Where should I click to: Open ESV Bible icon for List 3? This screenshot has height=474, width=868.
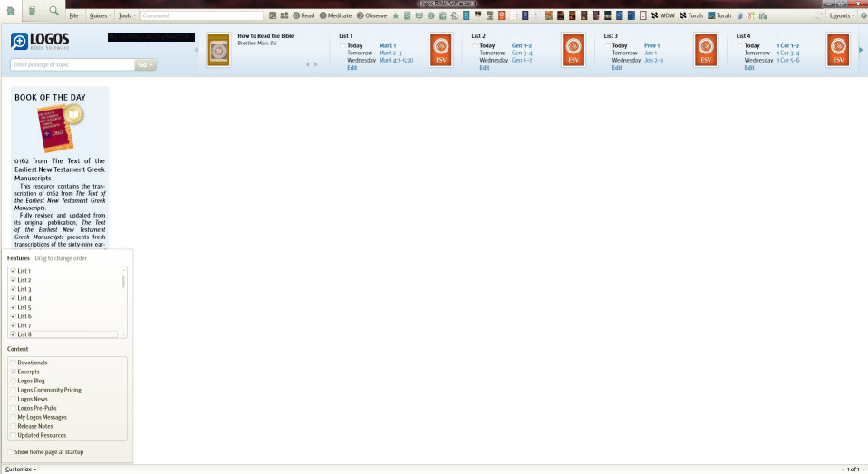[706, 50]
